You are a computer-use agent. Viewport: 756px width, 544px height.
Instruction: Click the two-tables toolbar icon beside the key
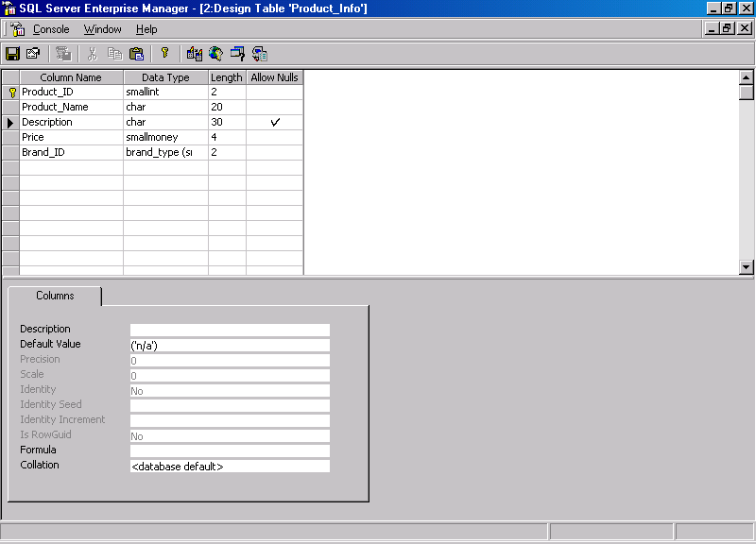click(195, 54)
